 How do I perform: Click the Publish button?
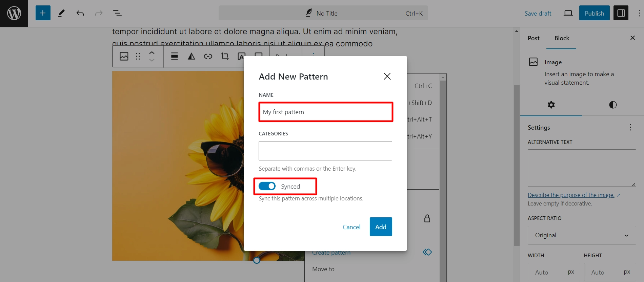(594, 13)
